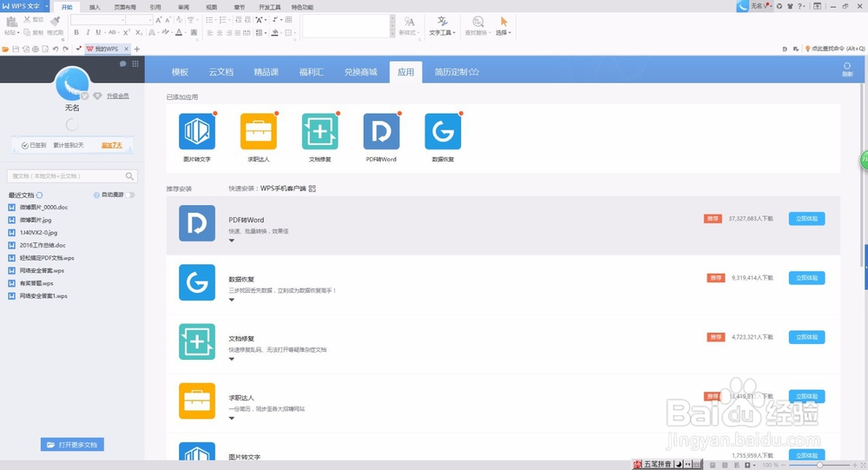Open the font size combo box

click(x=139, y=20)
